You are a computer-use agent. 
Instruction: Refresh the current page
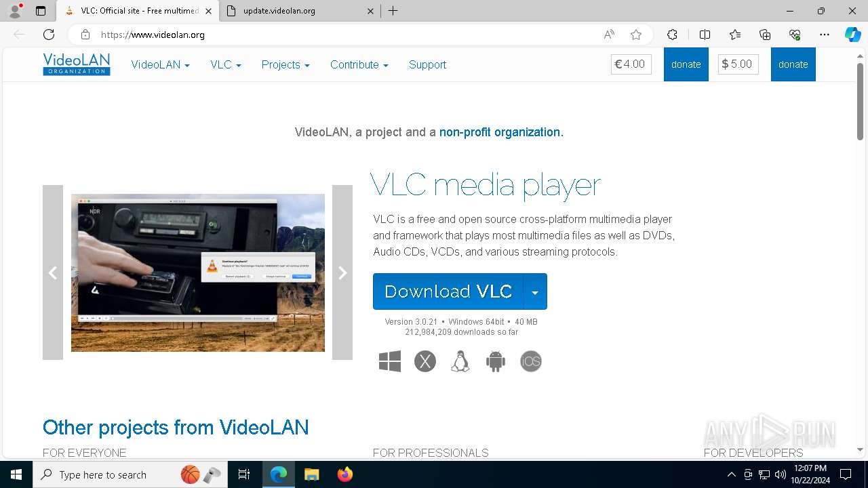coord(49,35)
